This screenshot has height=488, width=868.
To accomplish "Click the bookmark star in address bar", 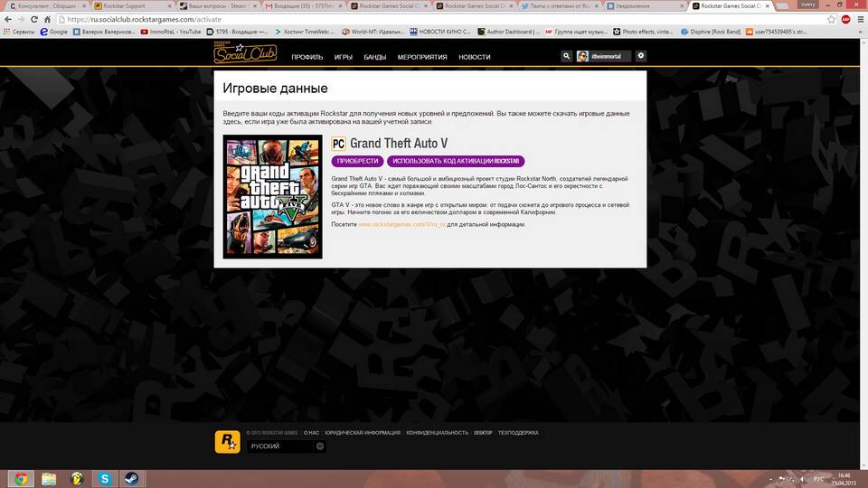I will tap(831, 19).
